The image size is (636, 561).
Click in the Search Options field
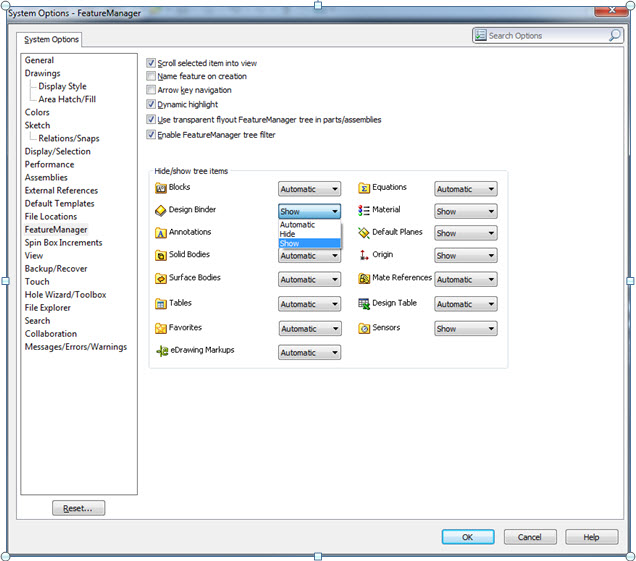click(548, 35)
